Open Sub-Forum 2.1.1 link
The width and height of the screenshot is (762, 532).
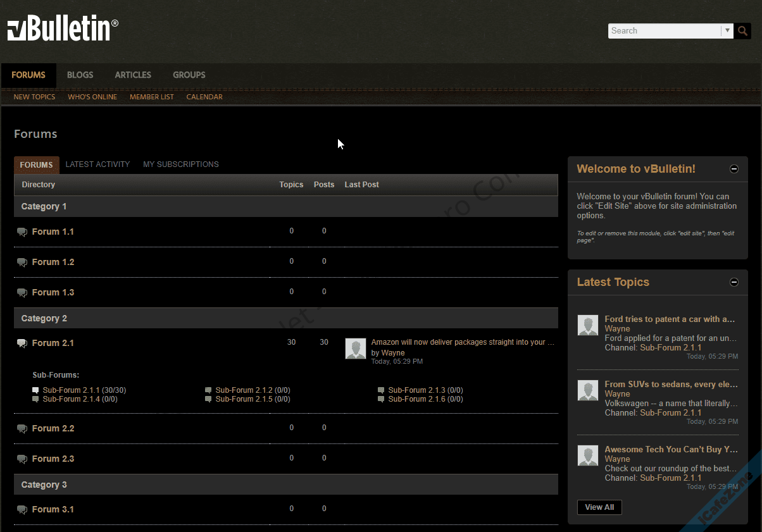(71, 390)
